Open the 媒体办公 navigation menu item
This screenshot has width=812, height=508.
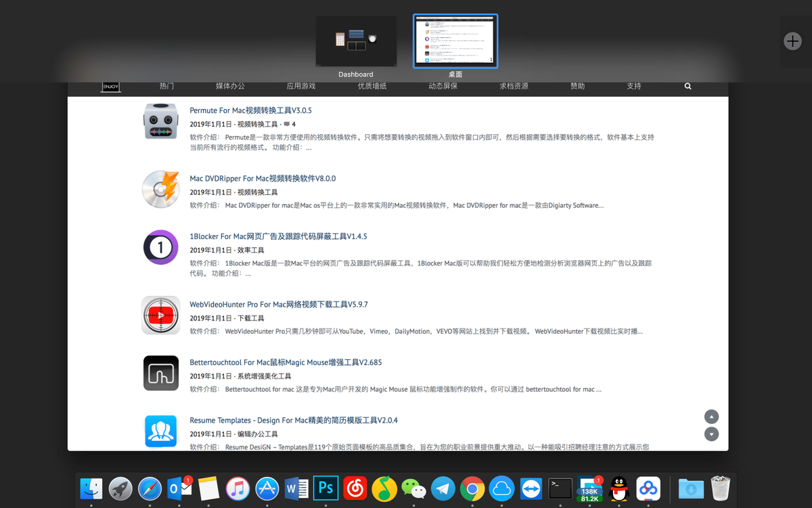tap(231, 86)
